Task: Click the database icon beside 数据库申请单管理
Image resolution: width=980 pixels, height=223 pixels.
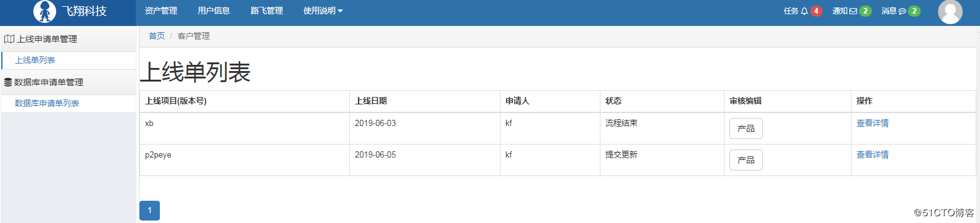Action: click(x=8, y=82)
